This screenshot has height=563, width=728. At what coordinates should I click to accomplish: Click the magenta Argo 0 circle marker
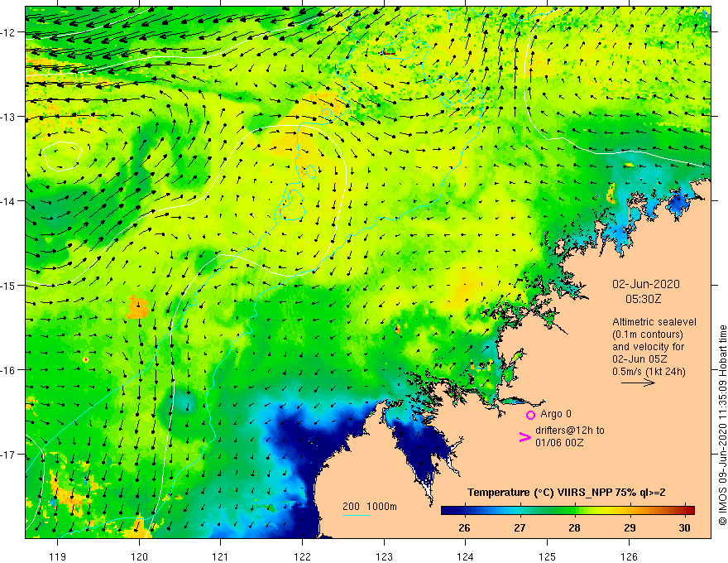[530, 415]
